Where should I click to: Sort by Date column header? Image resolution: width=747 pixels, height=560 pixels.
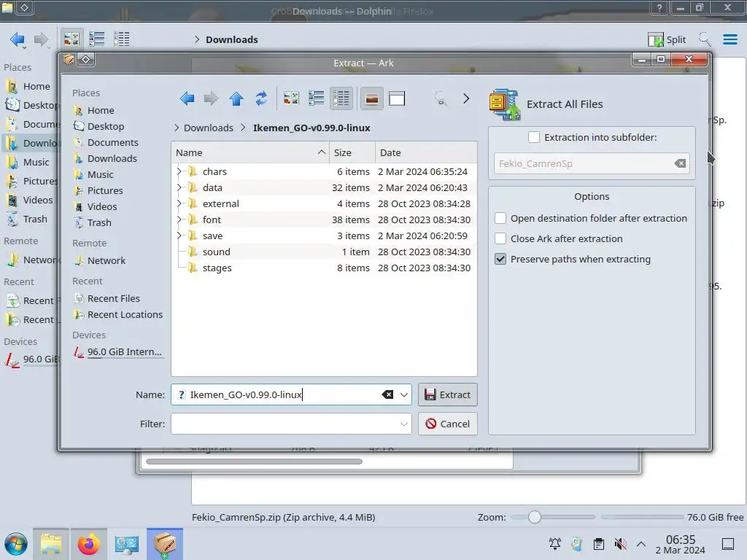pyautogui.click(x=426, y=152)
